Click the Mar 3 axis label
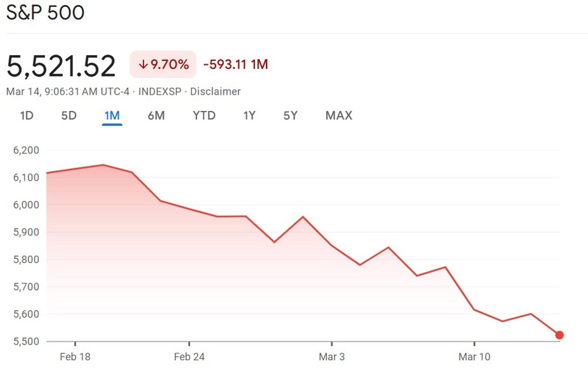Screen dimensions: 588x374 tap(332, 357)
